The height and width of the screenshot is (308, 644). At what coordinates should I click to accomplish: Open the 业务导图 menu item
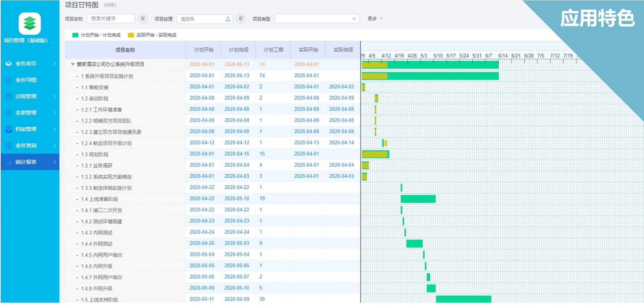(x=26, y=80)
